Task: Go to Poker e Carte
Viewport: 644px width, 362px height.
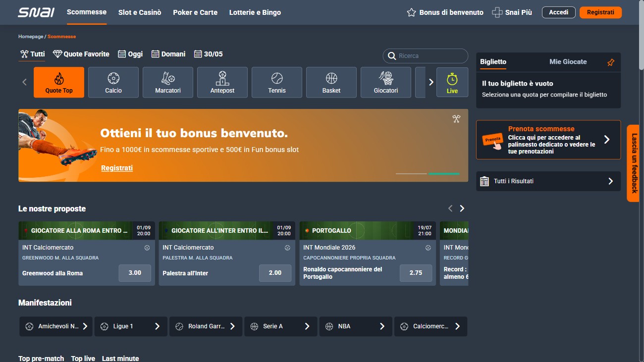Action: [x=195, y=12]
